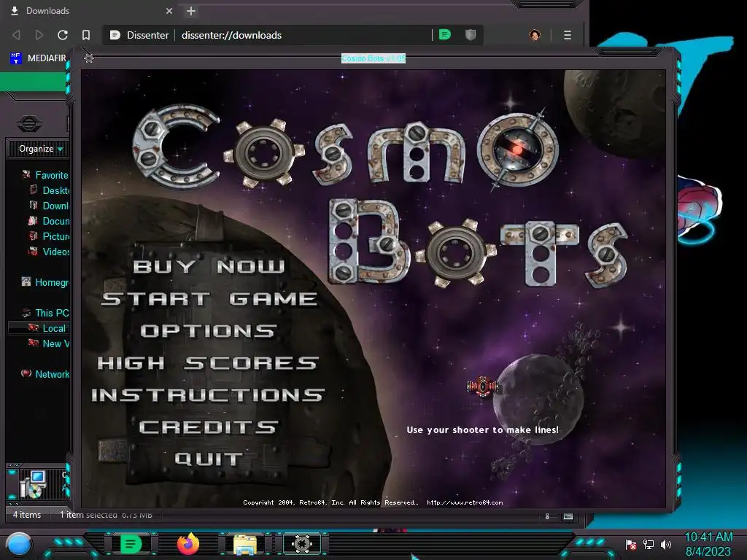Viewport: 747px width, 560px height.
Task: Select Local Disk in Explorer sidebar
Action: [x=47, y=327]
